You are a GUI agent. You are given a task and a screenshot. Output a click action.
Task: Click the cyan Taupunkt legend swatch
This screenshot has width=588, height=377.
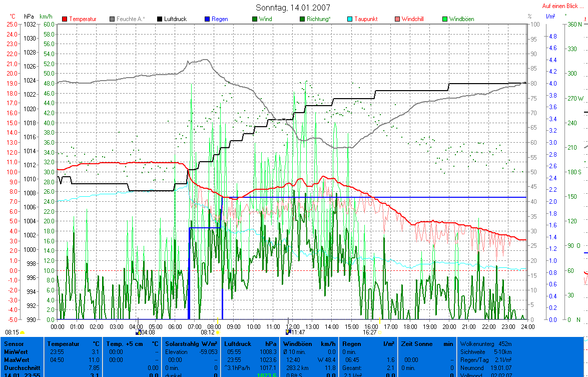[x=350, y=19]
